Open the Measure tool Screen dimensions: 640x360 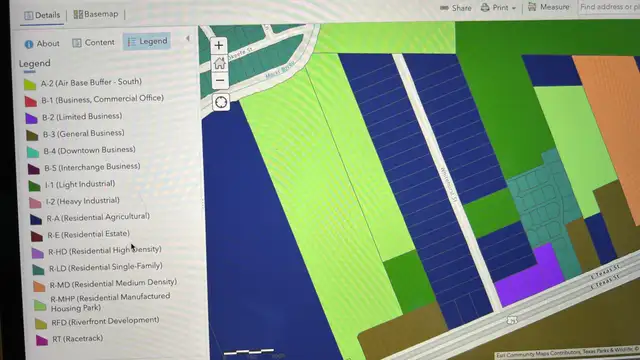click(x=549, y=7)
